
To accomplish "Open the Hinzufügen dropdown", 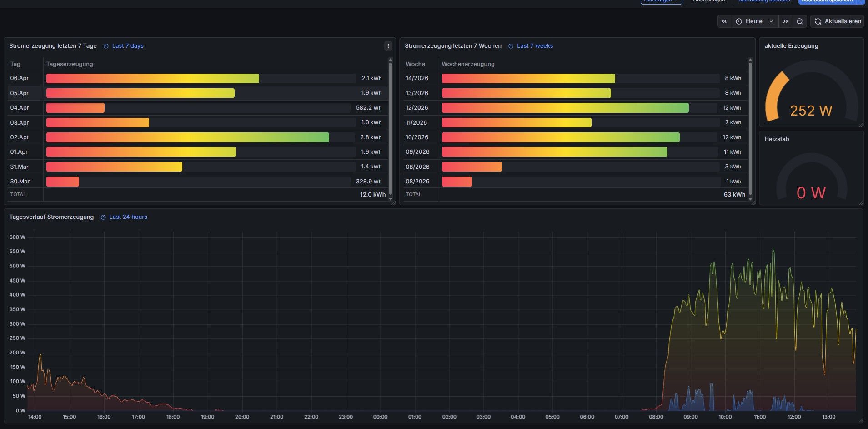I will coord(661,1).
